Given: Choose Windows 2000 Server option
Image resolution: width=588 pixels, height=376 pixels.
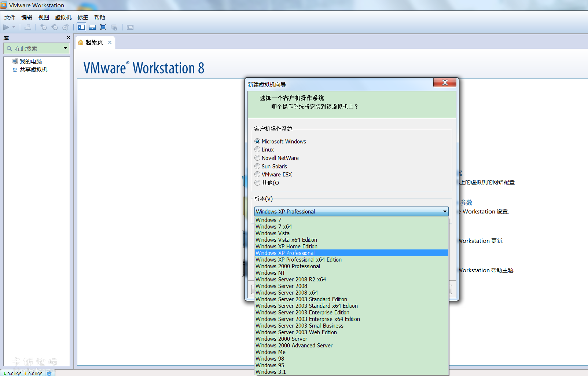Looking at the screenshot, I should click(352, 339).
